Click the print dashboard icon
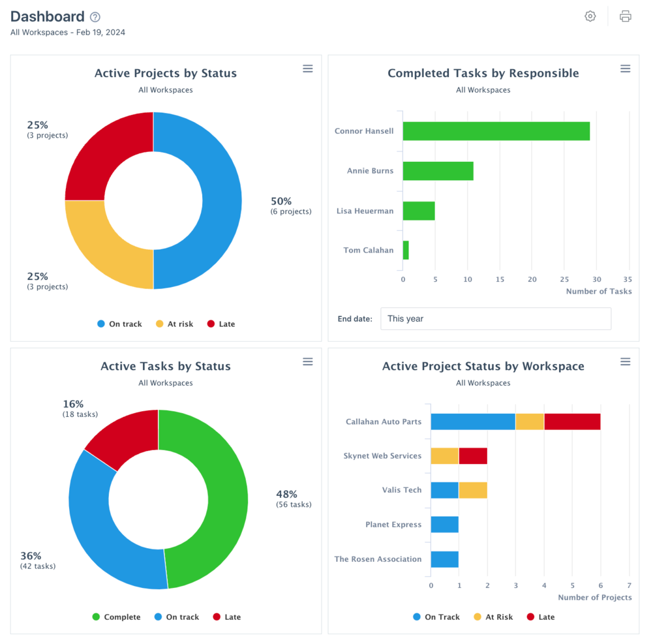The height and width of the screenshot is (644, 653). point(625,16)
